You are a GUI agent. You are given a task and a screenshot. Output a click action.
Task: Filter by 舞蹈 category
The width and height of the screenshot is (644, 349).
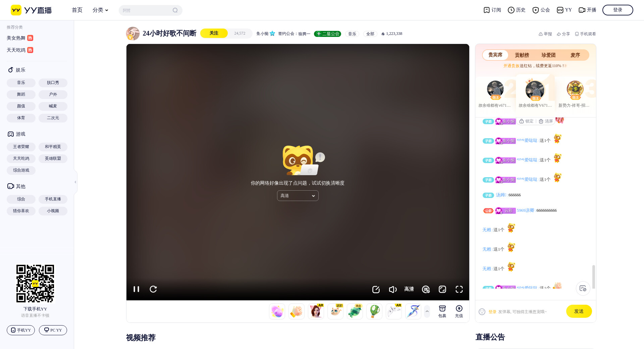point(21,95)
